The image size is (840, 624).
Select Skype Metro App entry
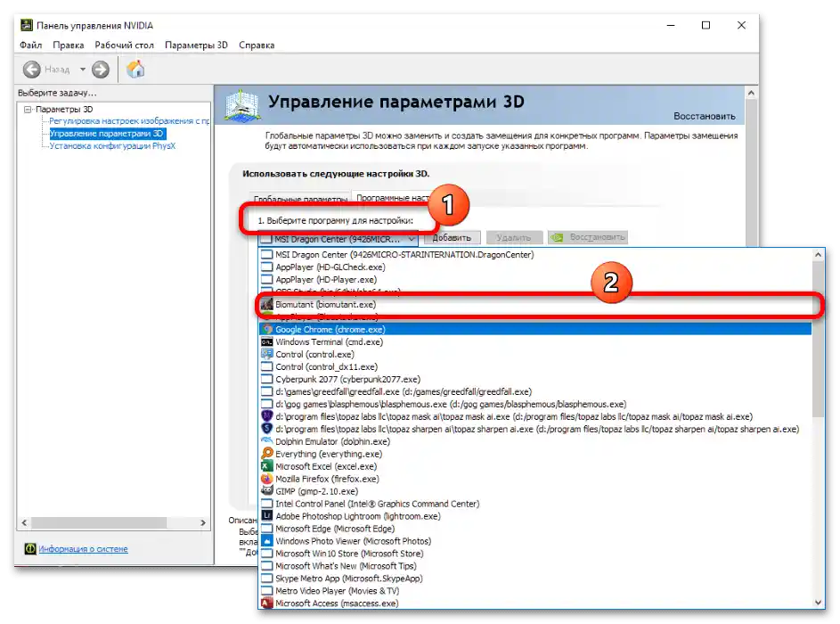(x=535, y=578)
